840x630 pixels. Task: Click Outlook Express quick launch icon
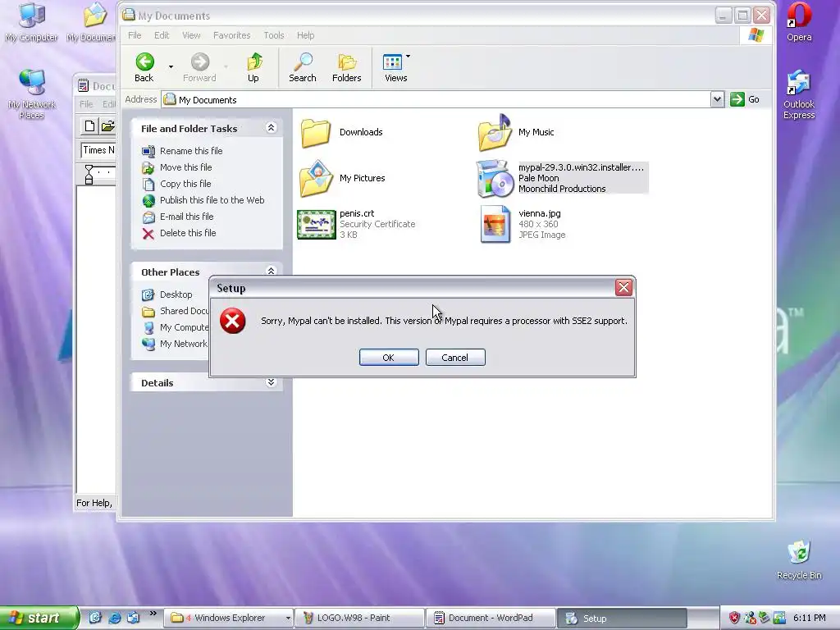click(x=133, y=618)
